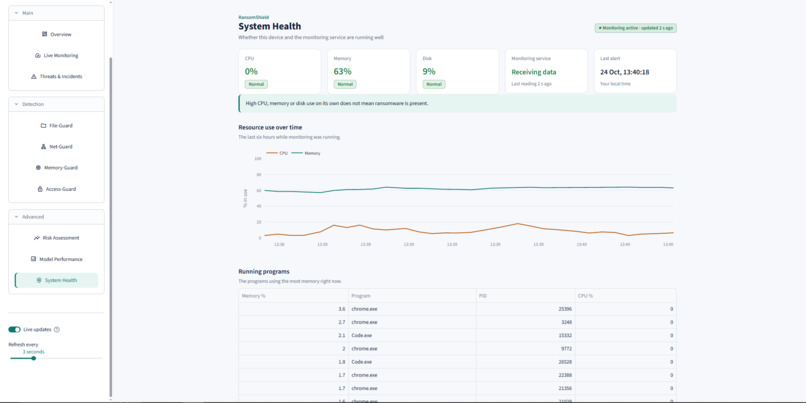Select the System Health page
806x403 pixels.
(57, 281)
